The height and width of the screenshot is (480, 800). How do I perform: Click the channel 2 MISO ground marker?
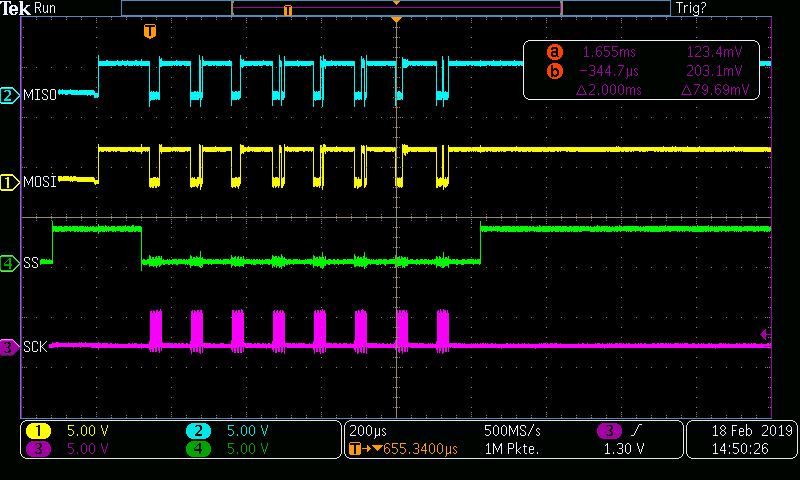coord(9,95)
